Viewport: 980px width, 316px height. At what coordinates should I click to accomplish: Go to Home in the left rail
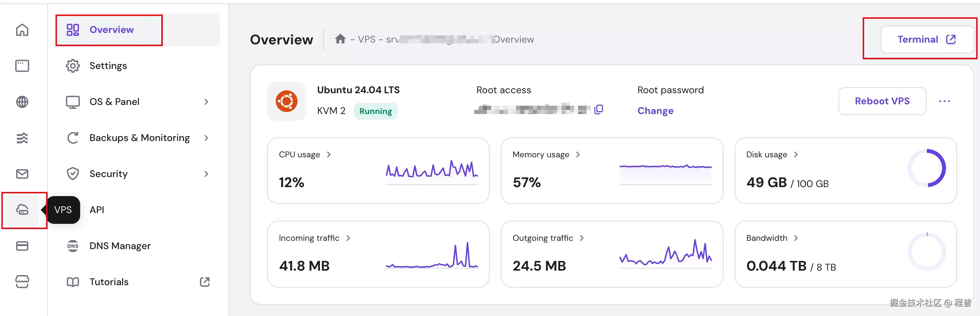click(22, 30)
